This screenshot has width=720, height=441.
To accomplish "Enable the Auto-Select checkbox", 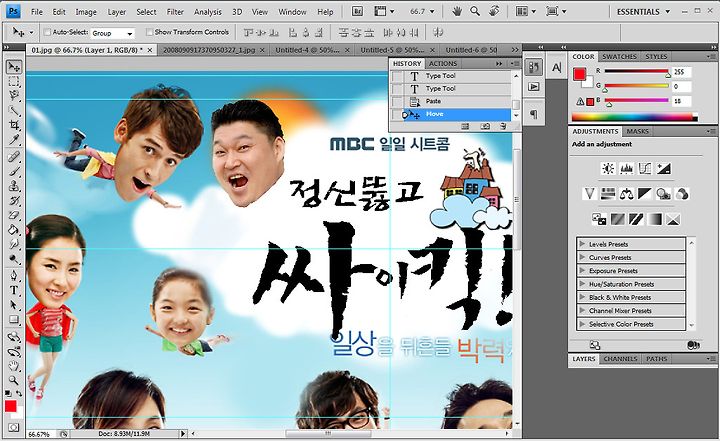I will click(47, 32).
